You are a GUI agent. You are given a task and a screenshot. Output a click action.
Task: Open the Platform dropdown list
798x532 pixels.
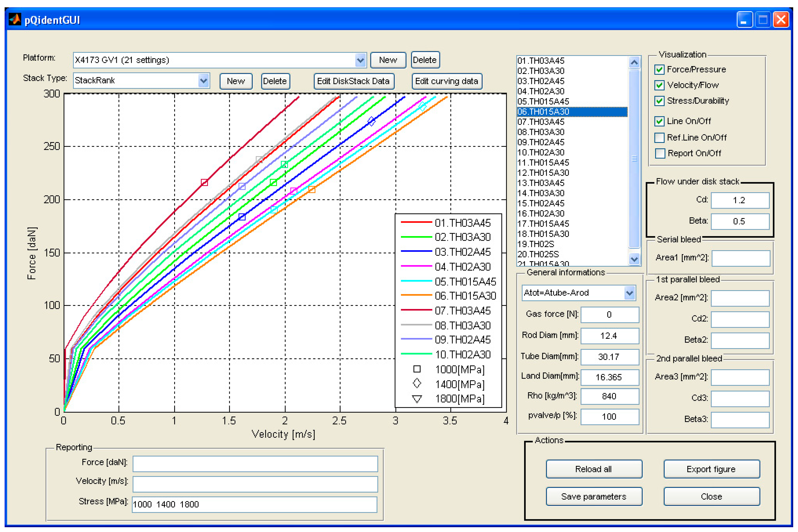(360, 60)
